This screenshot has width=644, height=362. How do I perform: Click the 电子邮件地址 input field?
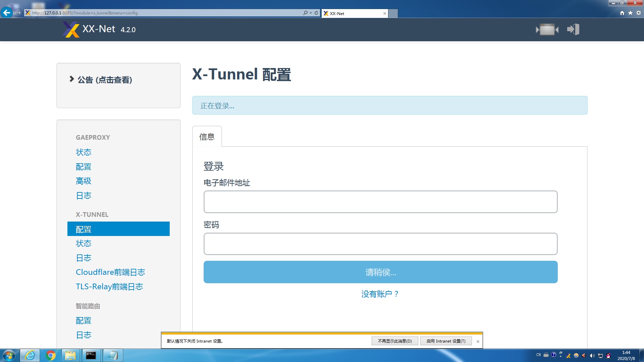380,201
